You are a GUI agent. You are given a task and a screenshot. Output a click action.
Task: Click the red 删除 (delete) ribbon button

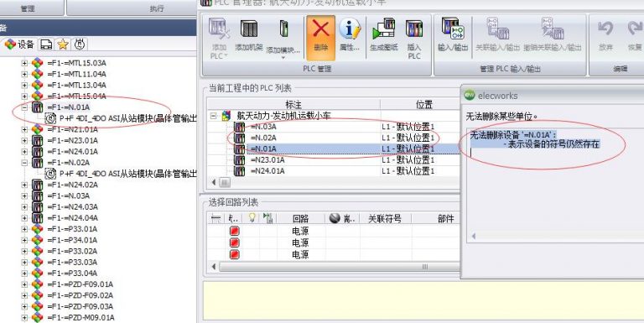(320, 37)
